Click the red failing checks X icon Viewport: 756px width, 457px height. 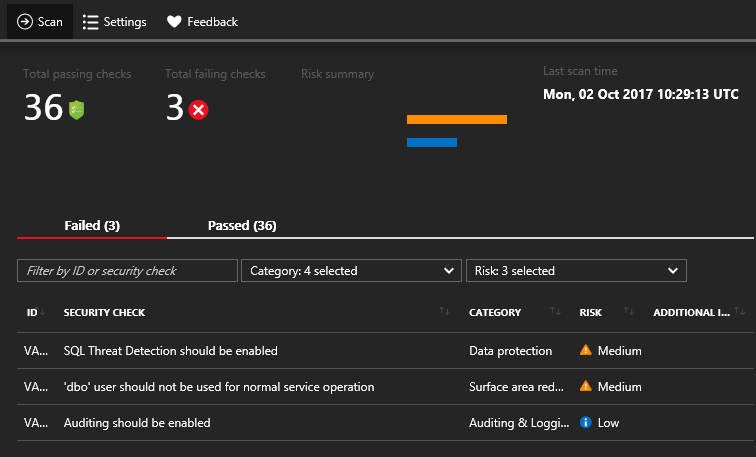point(198,109)
